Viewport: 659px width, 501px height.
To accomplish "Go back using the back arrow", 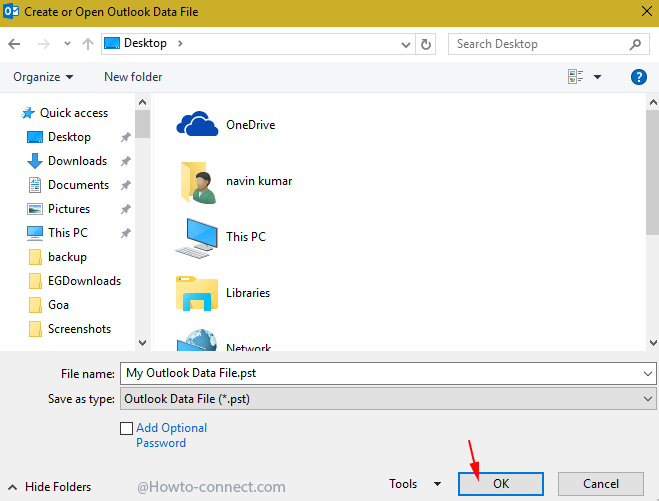I will 14,44.
